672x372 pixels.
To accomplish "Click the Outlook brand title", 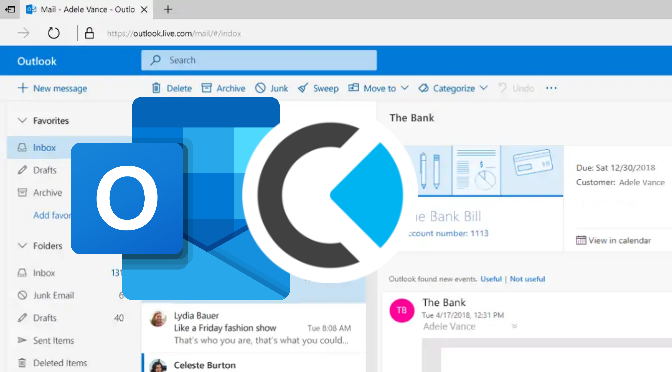I will pyautogui.click(x=37, y=61).
